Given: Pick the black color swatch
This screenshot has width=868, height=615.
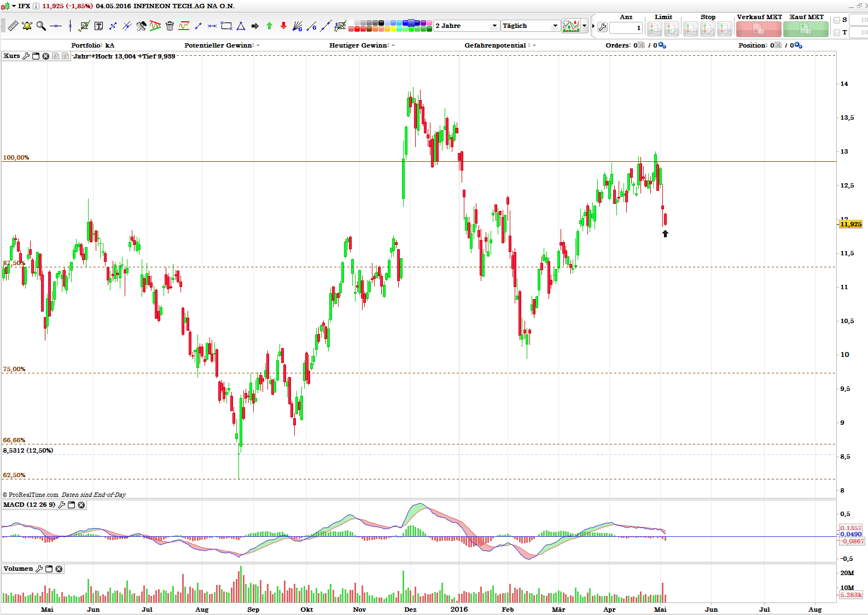Looking at the screenshot, I should [x=381, y=23].
